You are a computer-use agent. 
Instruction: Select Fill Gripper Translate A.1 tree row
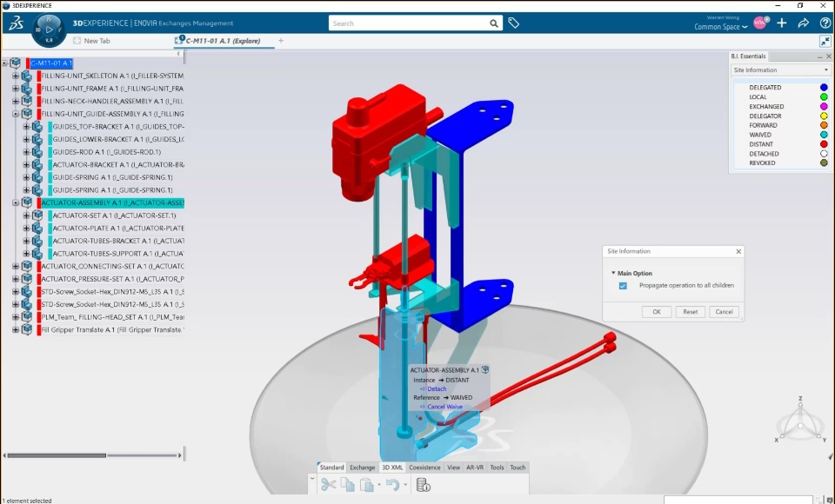click(112, 329)
